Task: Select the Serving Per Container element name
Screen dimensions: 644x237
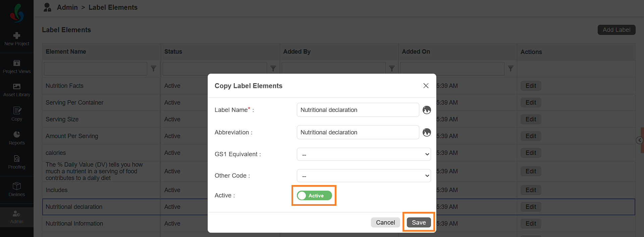Action: click(74, 103)
